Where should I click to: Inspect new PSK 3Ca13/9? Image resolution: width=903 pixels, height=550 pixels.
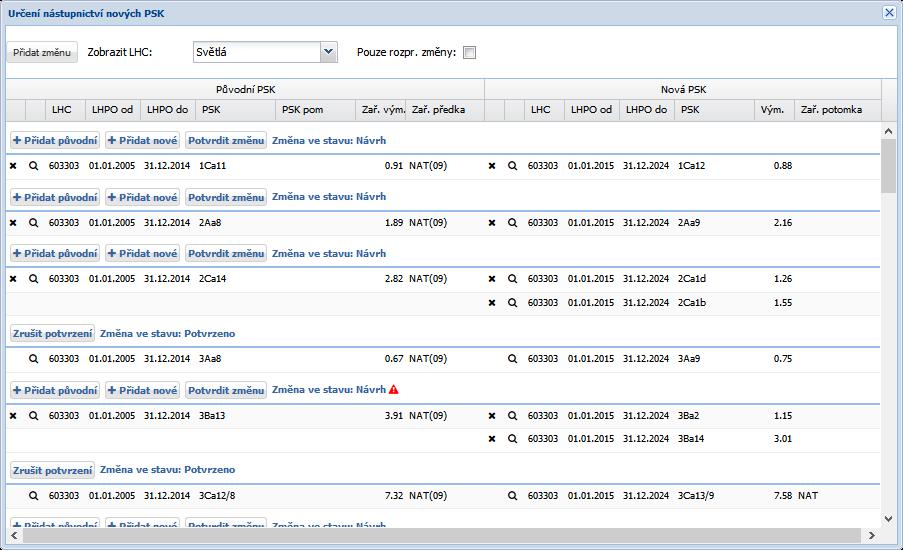tap(512, 496)
